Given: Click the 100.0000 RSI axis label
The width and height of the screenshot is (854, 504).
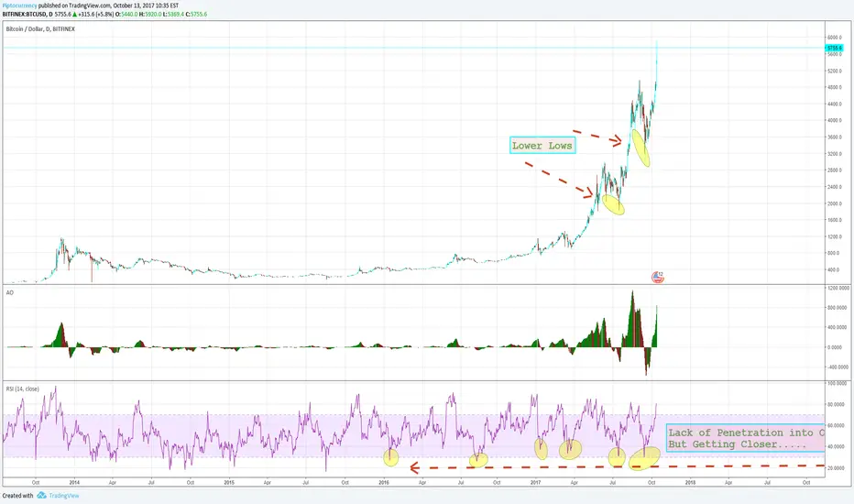Looking at the screenshot, I should pyautogui.click(x=838, y=384).
